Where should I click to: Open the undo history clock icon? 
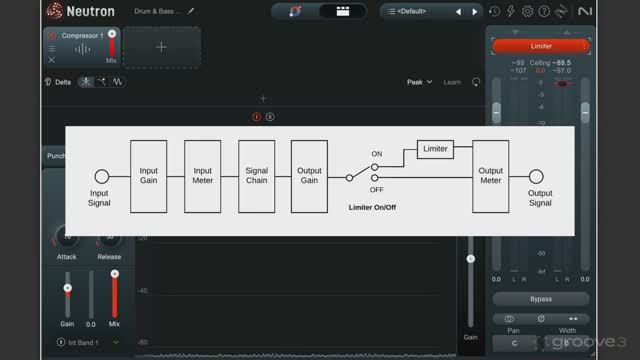pyautogui.click(x=494, y=11)
